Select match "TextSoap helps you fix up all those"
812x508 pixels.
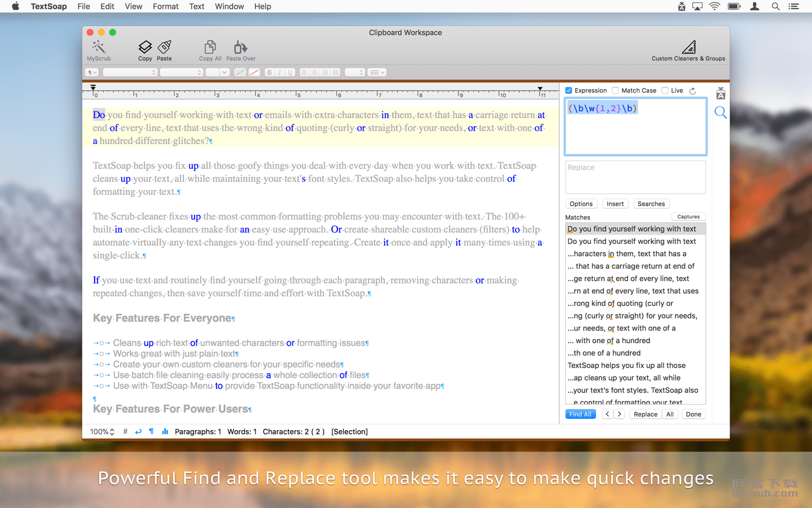click(636, 365)
